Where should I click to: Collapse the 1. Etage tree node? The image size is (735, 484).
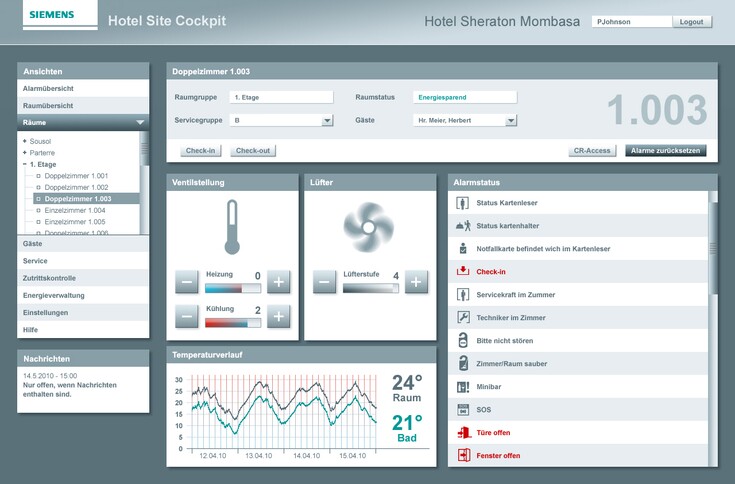point(24,163)
